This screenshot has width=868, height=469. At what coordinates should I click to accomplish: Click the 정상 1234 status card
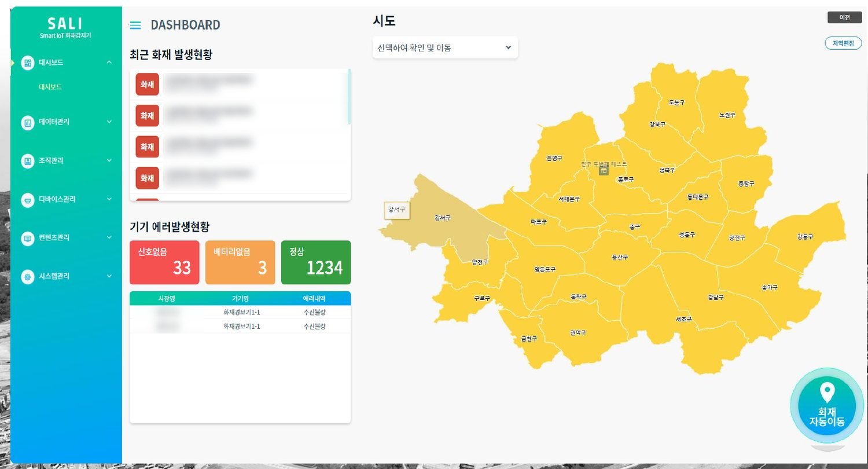tap(316, 262)
